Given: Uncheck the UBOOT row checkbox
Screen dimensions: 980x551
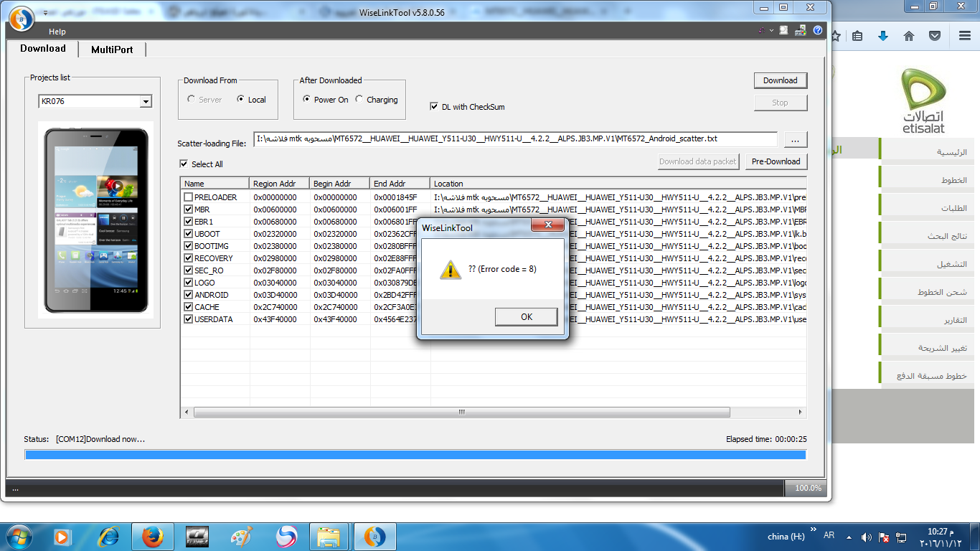Looking at the screenshot, I should point(188,234).
